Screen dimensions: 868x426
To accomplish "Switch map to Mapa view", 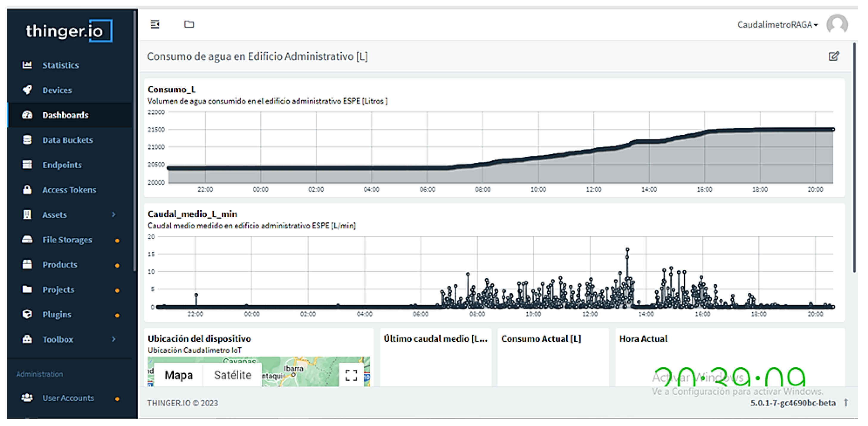I will click(x=179, y=375).
